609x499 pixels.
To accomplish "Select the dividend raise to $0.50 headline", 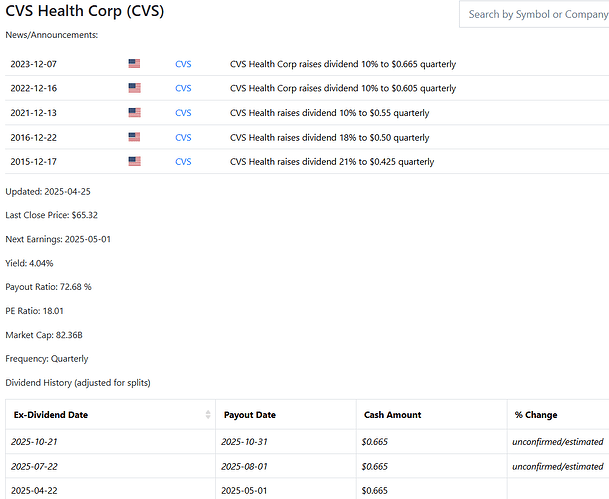I will tap(329, 137).
